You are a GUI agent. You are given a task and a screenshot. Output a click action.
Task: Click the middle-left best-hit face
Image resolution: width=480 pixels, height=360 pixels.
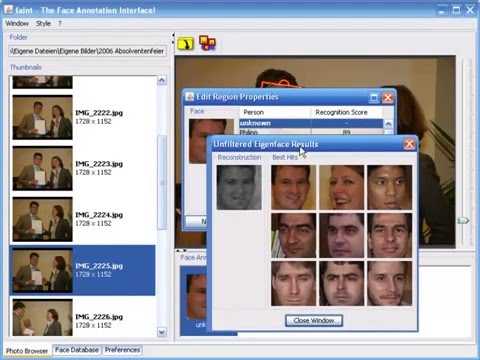click(x=293, y=235)
